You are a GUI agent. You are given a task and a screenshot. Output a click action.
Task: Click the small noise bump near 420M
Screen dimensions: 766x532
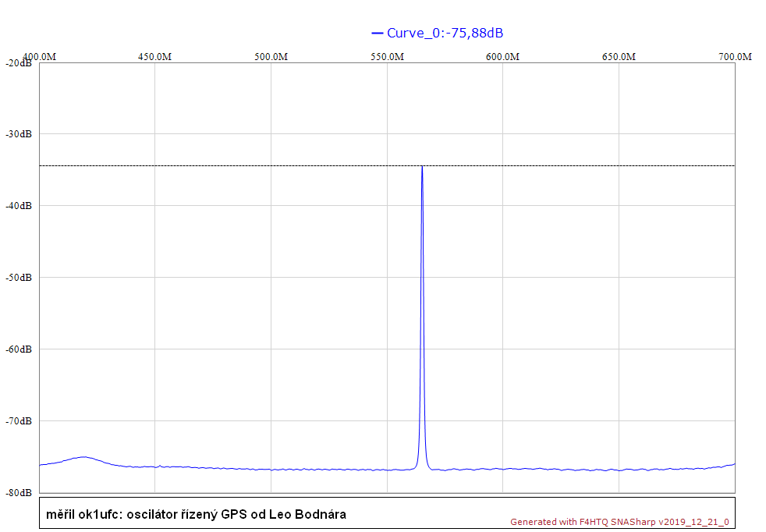(x=84, y=458)
